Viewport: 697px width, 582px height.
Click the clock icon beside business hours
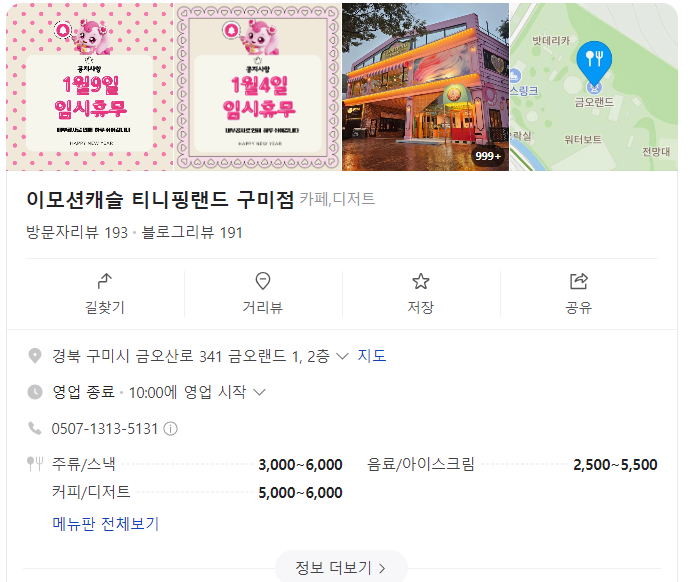pyautogui.click(x=35, y=392)
